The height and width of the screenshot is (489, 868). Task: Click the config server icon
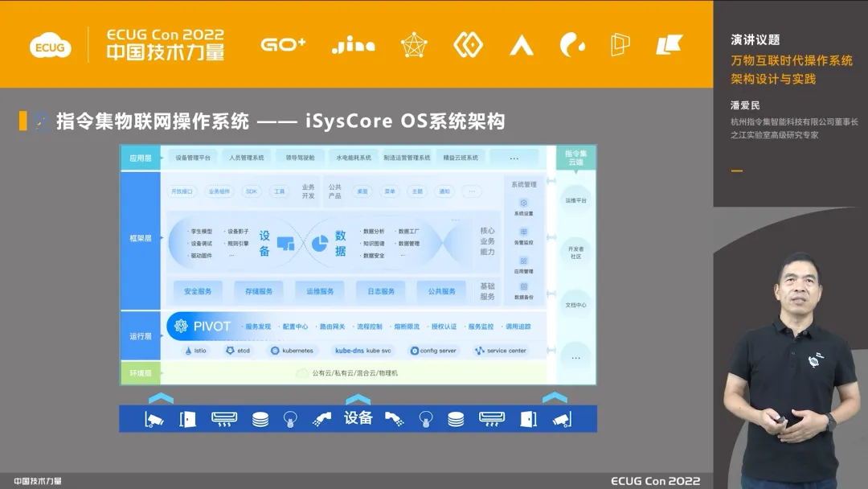click(x=414, y=351)
